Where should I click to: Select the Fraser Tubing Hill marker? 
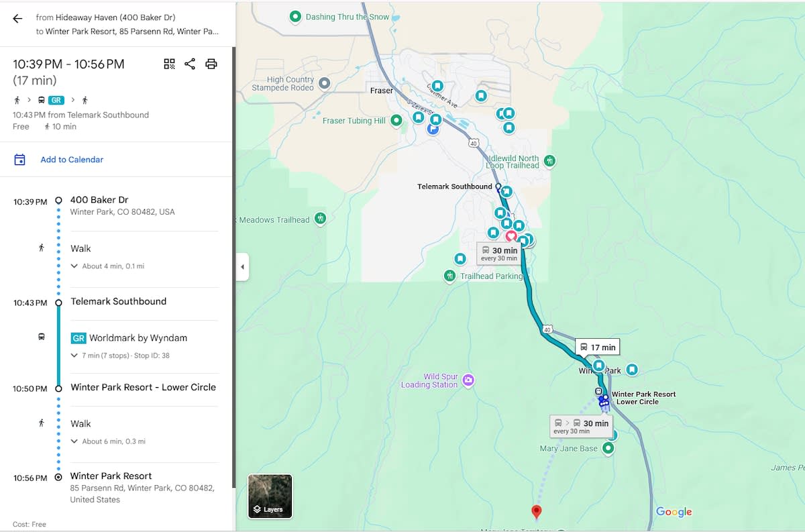[396, 121]
